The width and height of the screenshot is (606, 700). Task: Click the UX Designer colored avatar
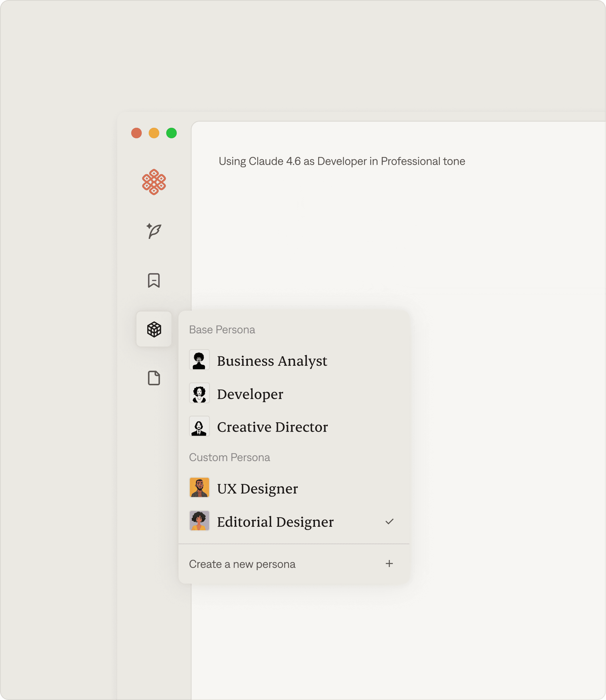coord(199,488)
